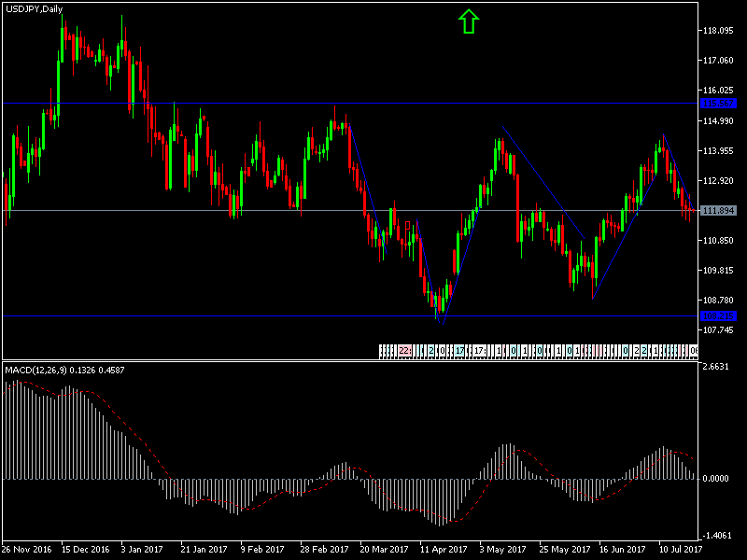The image size is (747, 560).
Task: Click the MACD scale value -1.4061
Action: click(717, 536)
